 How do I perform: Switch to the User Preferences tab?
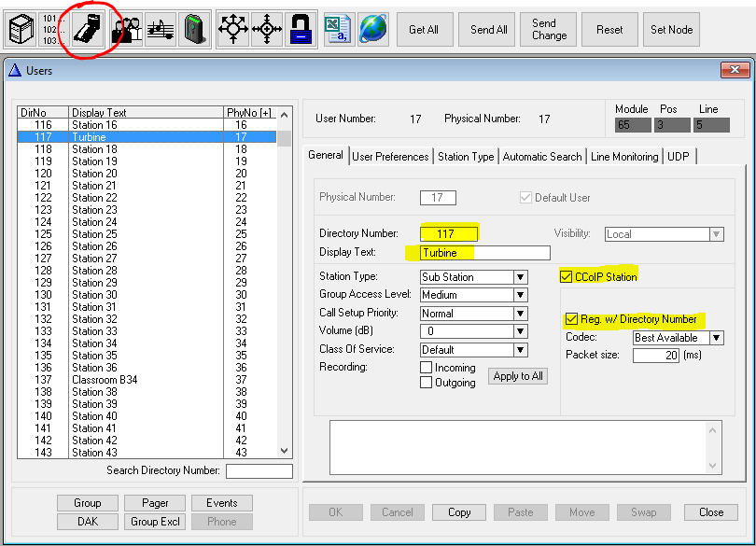(x=390, y=157)
